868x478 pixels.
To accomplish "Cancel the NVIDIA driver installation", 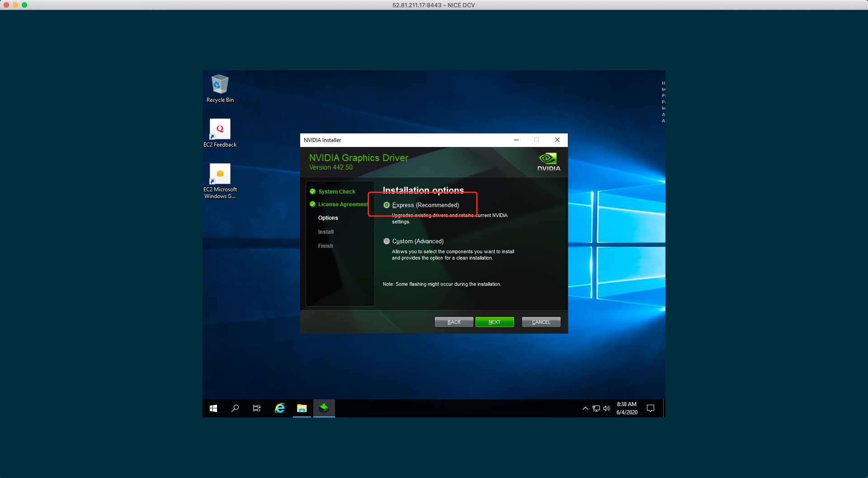I will [541, 322].
